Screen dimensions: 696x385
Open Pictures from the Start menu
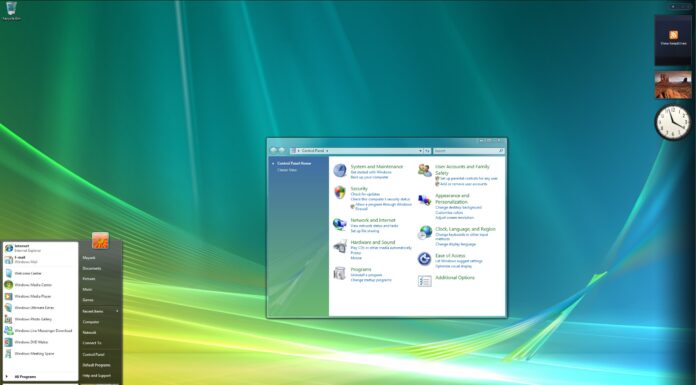(89, 279)
